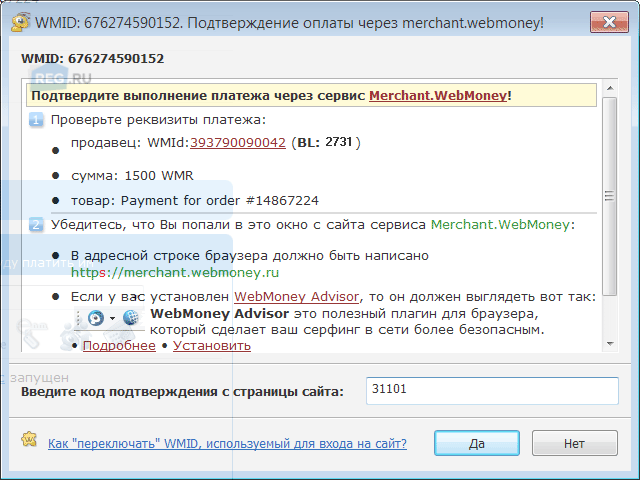This screenshot has height=480, width=640.
Task: Click the Advisor globe icon
Action: (131, 318)
